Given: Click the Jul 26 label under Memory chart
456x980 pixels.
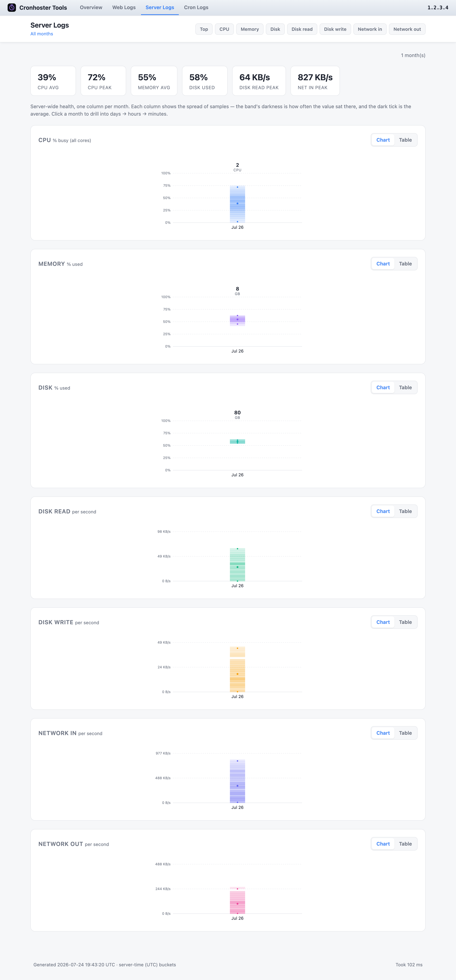Looking at the screenshot, I should (x=237, y=351).
